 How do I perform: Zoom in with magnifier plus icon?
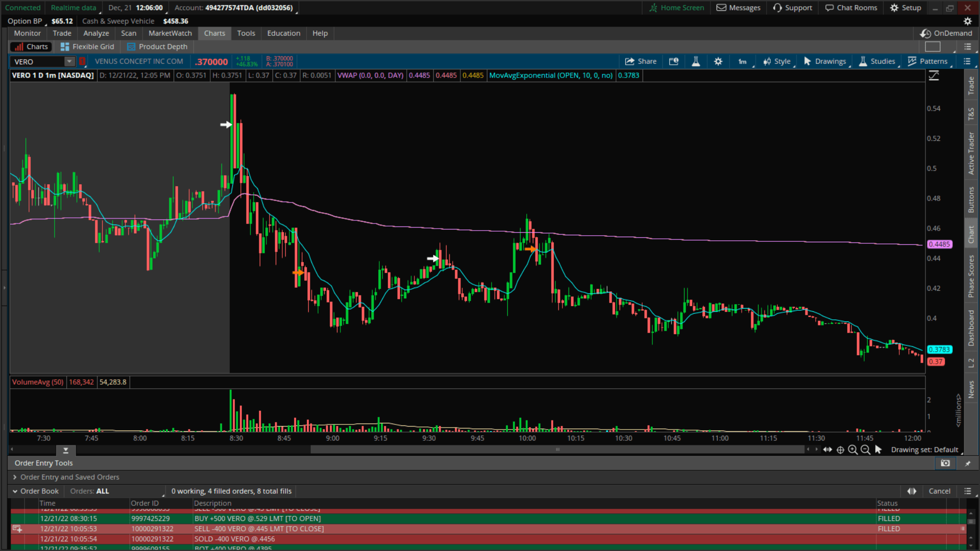tap(853, 450)
